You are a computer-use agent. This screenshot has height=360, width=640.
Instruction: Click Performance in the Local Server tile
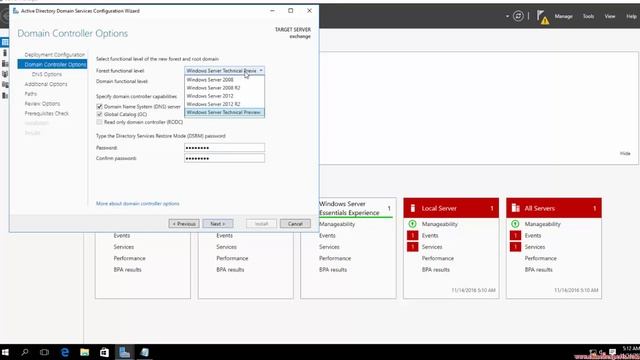click(x=438, y=258)
